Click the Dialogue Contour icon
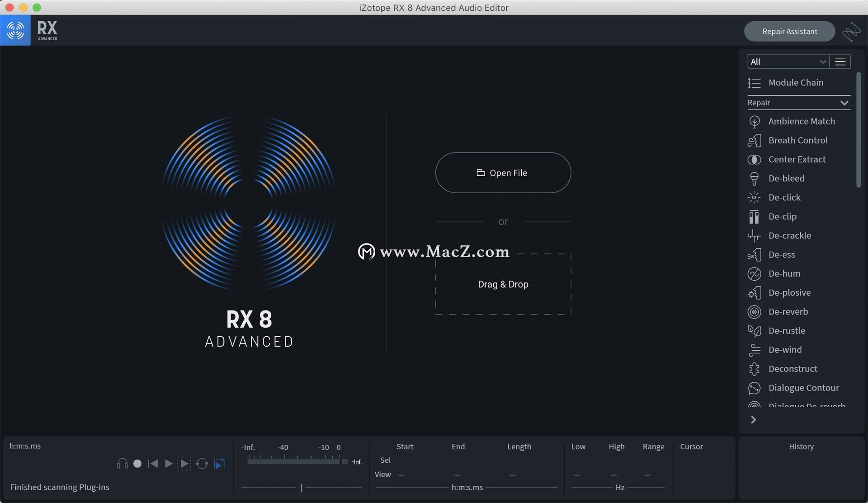The height and width of the screenshot is (503, 868). (754, 388)
